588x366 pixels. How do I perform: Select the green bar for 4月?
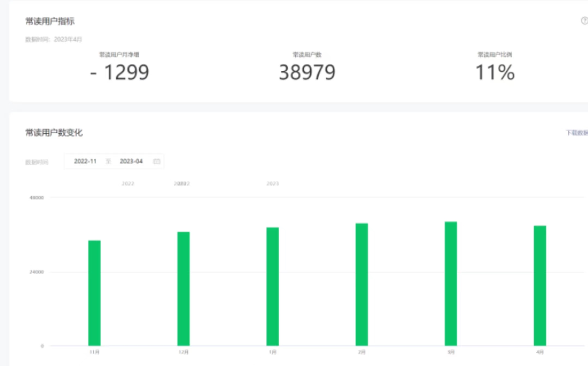tap(540, 286)
